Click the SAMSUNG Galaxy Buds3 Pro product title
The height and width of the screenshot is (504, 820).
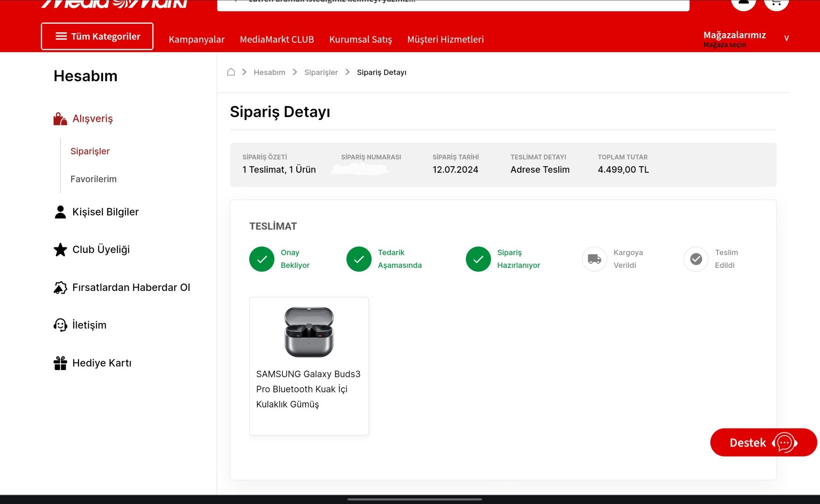(308, 389)
